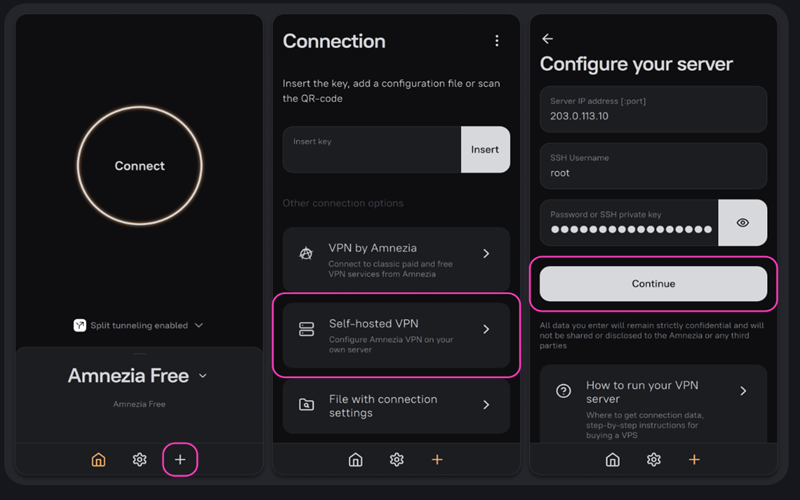The image size is (800, 500).
Task: Tap orange plus in Connection screen bottom bar
Action: click(x=437, y=460)
